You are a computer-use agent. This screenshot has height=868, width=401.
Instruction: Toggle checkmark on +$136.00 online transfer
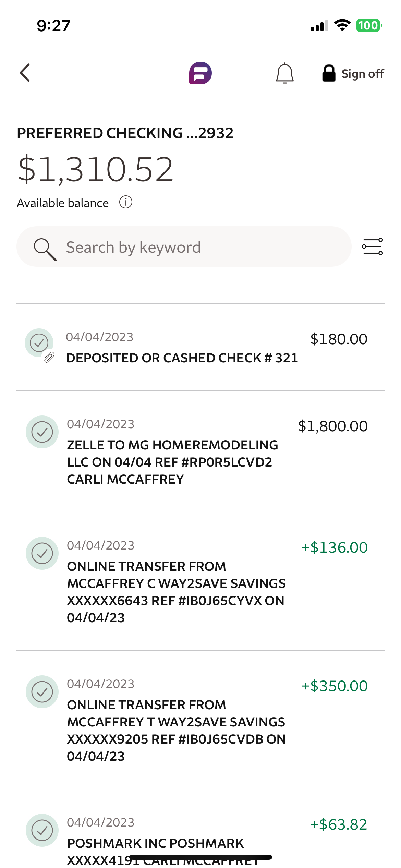click(42, 553)
